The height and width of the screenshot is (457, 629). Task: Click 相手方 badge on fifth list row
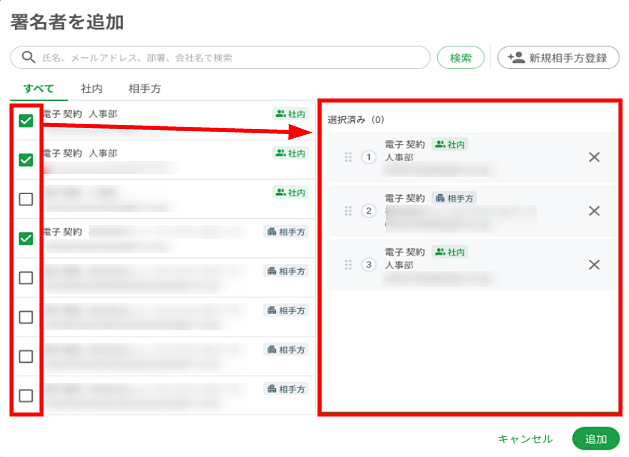click(286, 271)
